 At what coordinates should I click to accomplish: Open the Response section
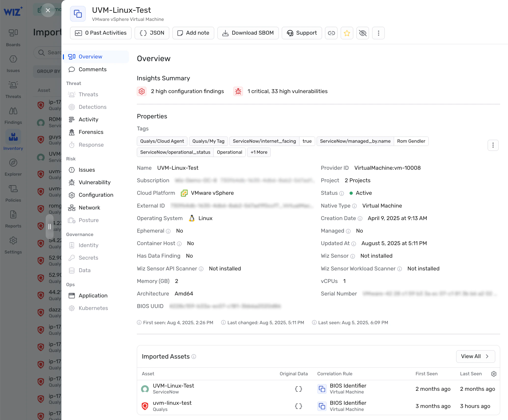(96, 145)
